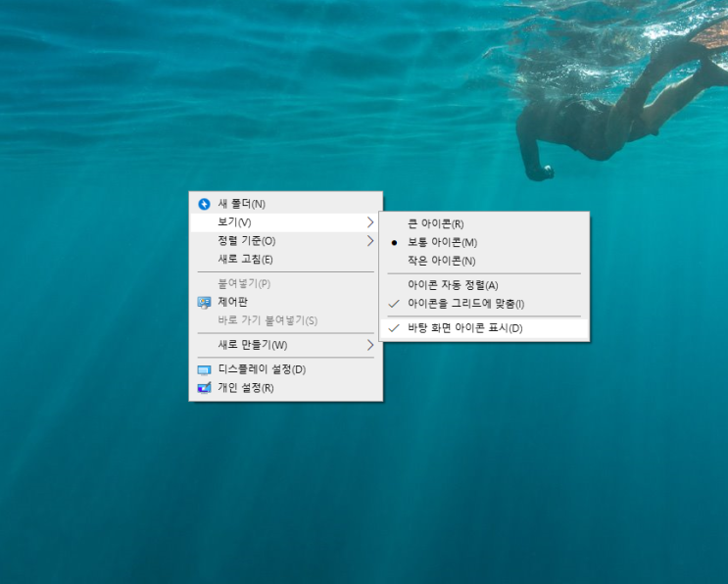Click the greyed 붙여넣기(P) entry
Viewport: 728px width, 584px height.
point(286,283)
